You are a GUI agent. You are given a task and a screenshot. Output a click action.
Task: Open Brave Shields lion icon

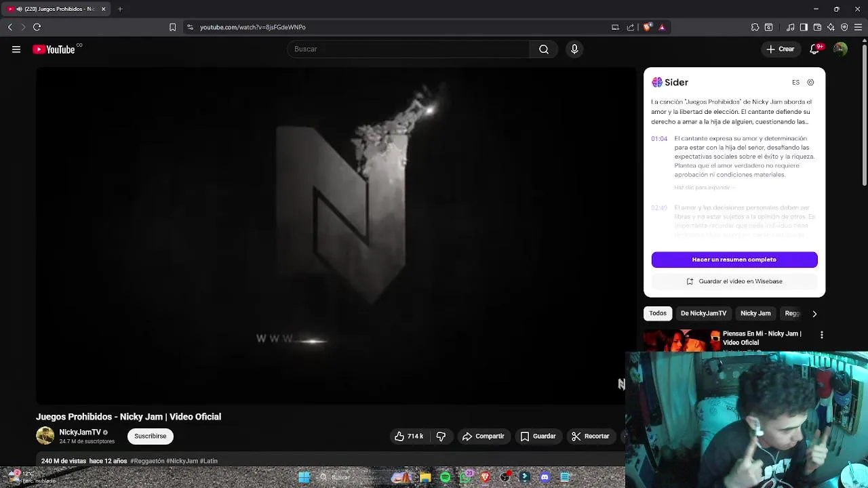tap(647, 27)
